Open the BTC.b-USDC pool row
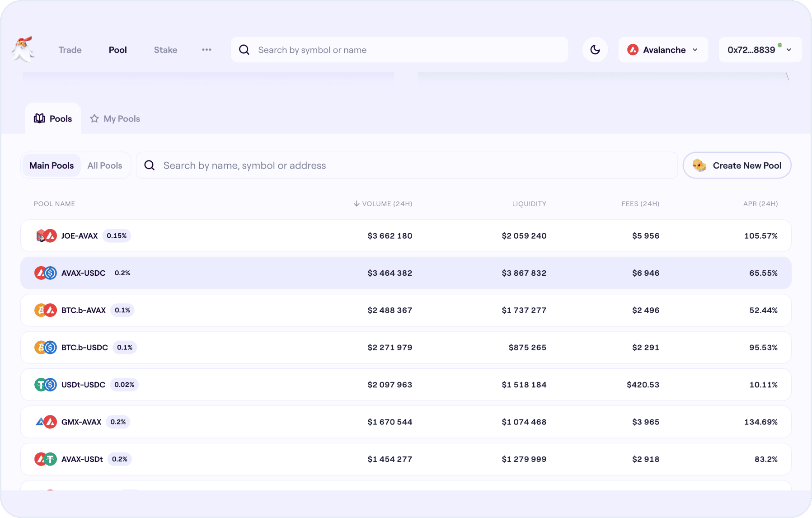 tap(406, 347)
